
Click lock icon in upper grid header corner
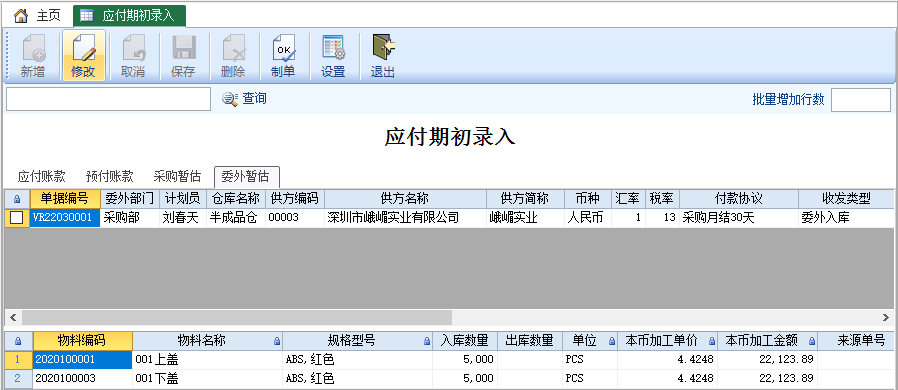17,199
